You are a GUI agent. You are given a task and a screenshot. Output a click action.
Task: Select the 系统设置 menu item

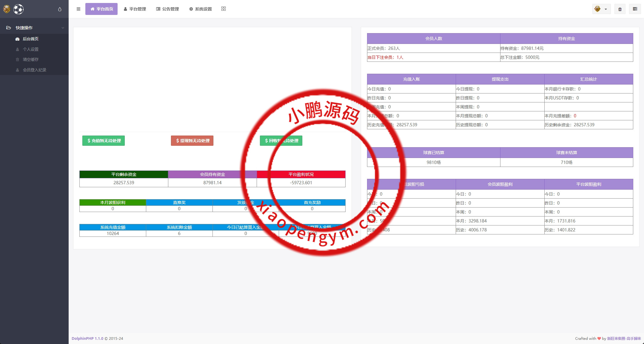(201, 9)
